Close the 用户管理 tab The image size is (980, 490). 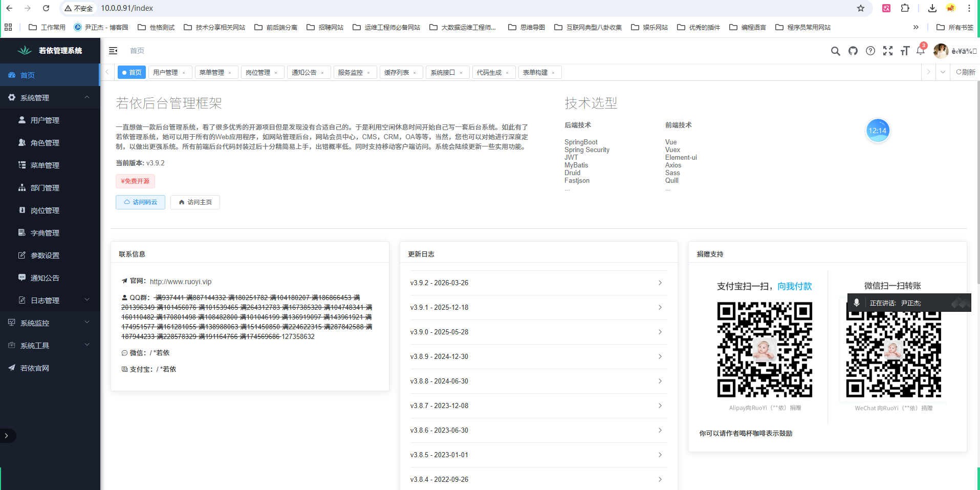pyautogui.click(x=184, y=73)
